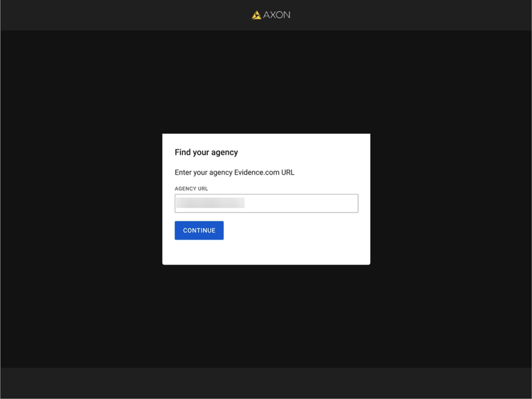Viewport: 532px width, 399px height.
Task: Click the 'Find your agency' heading
Action: (206, 152)
